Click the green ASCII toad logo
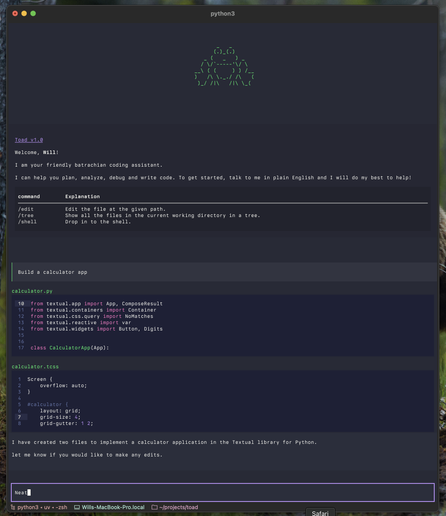This screenshot has height=516, width=446. [x=224, y=67]
